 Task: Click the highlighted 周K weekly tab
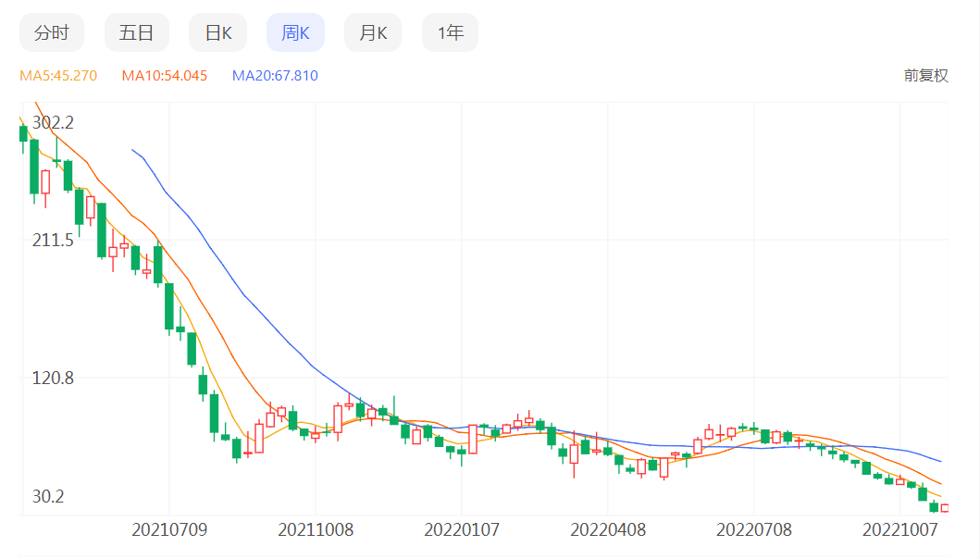(x=294, y=31)
